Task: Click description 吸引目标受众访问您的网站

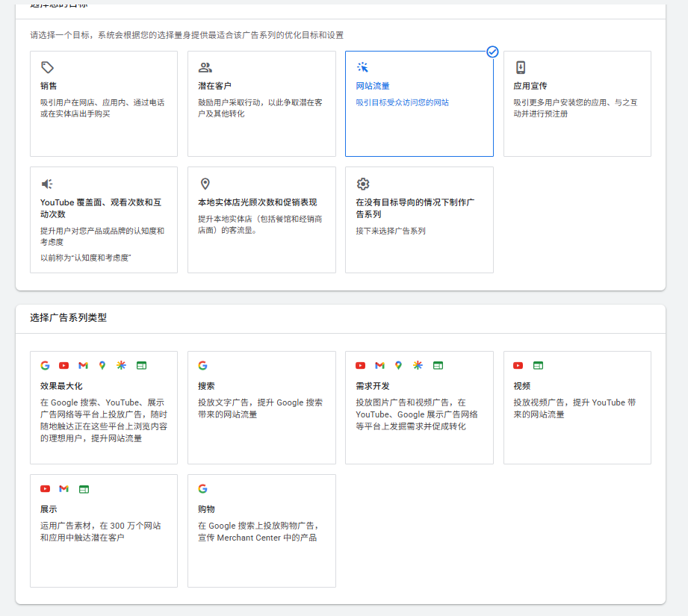Action: click(403, 102)
